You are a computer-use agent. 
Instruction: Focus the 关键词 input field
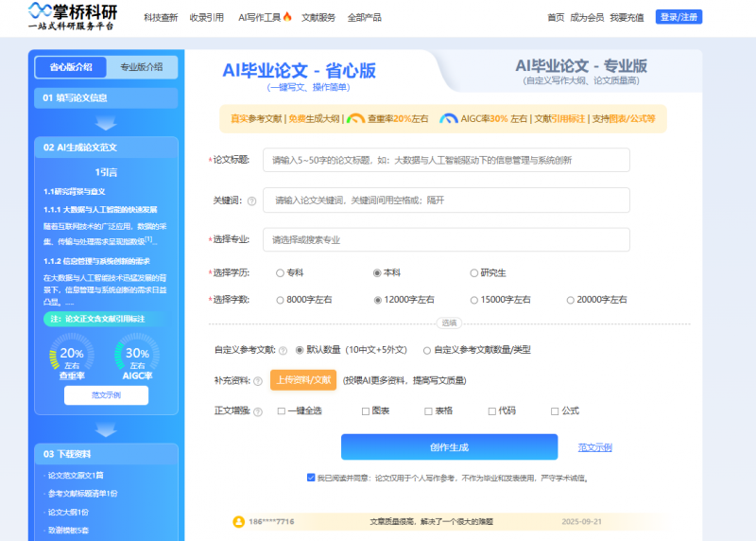446,201
